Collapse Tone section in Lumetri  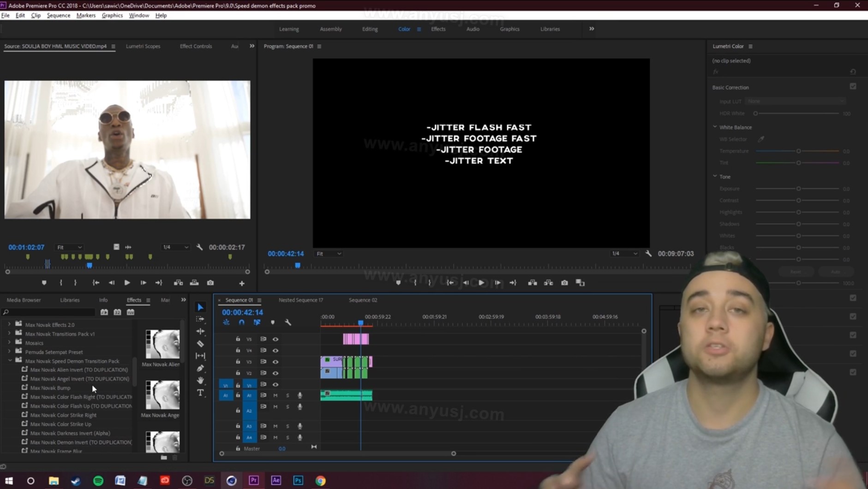pyautogui.click(x=715, y=176)
